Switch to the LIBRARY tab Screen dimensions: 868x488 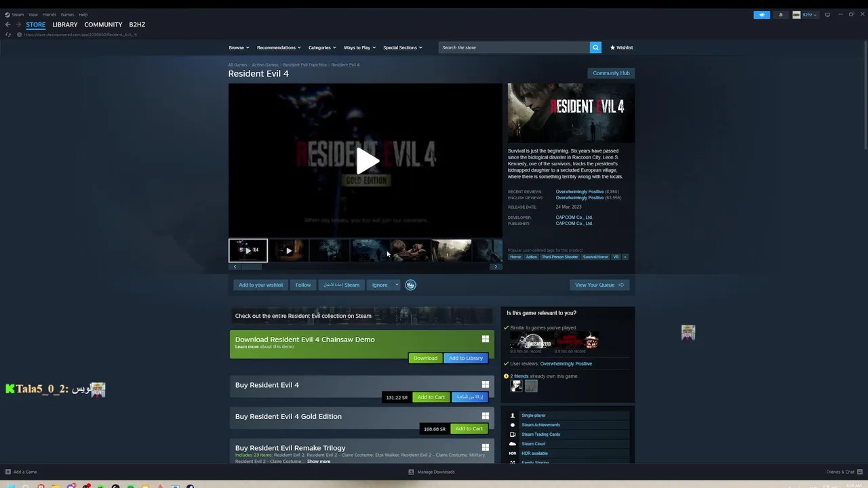[x=65, y=24]
